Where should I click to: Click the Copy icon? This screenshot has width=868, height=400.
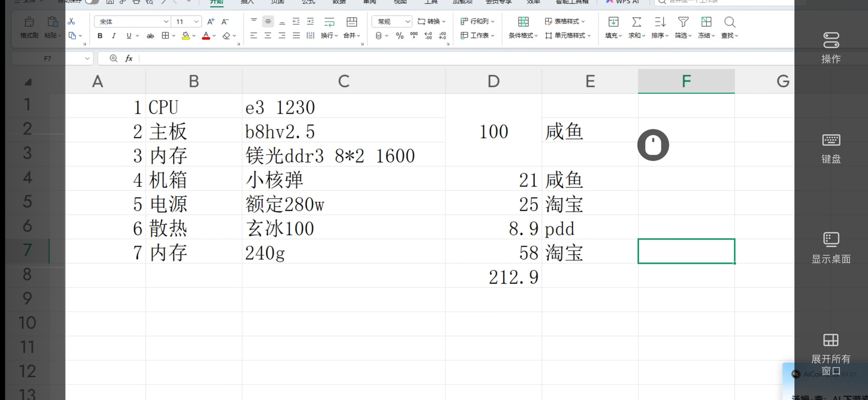pyautogui.click(x=72, y=35)
